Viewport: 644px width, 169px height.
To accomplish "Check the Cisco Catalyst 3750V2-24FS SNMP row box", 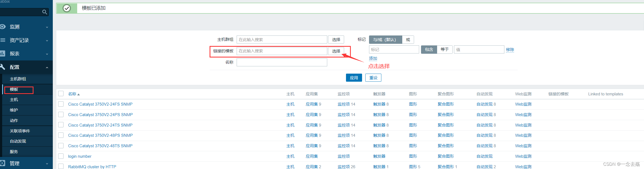I will tap(61, 104).
